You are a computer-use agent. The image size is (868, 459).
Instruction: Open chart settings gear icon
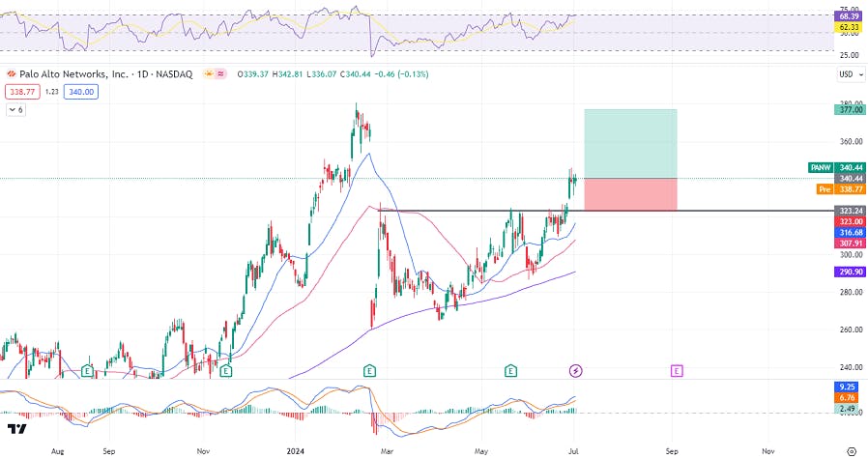click(x=852, y=451)
